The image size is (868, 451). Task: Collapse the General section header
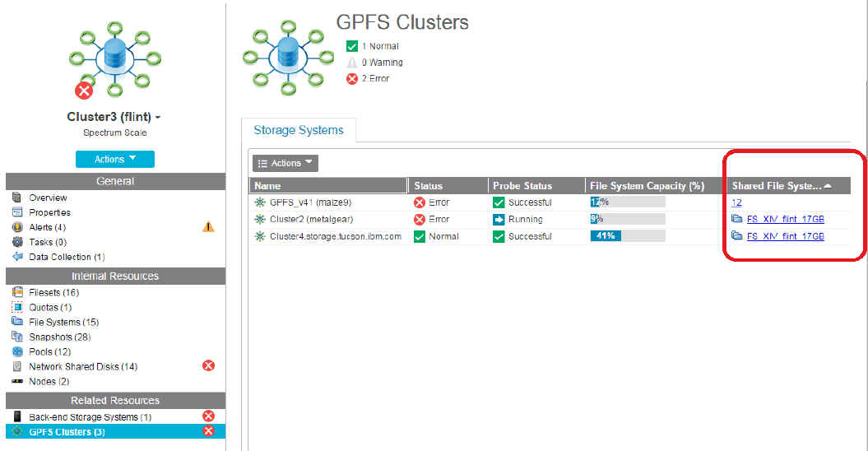[x=115, y=181]
